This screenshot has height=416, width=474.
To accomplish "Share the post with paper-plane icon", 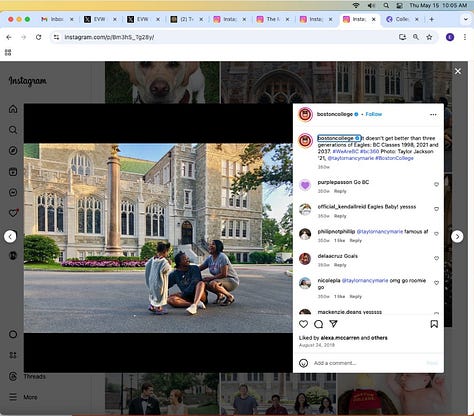I will (333, 324).
